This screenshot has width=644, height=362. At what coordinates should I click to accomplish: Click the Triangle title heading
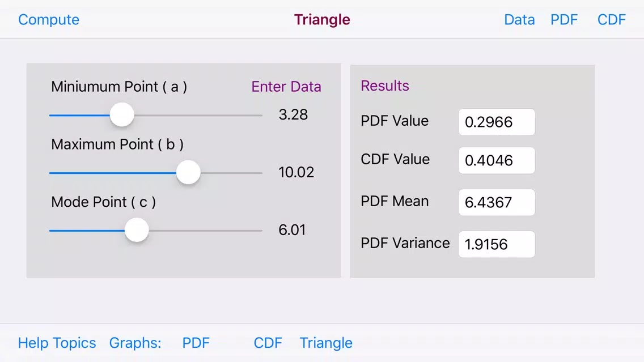click(322, 20)
